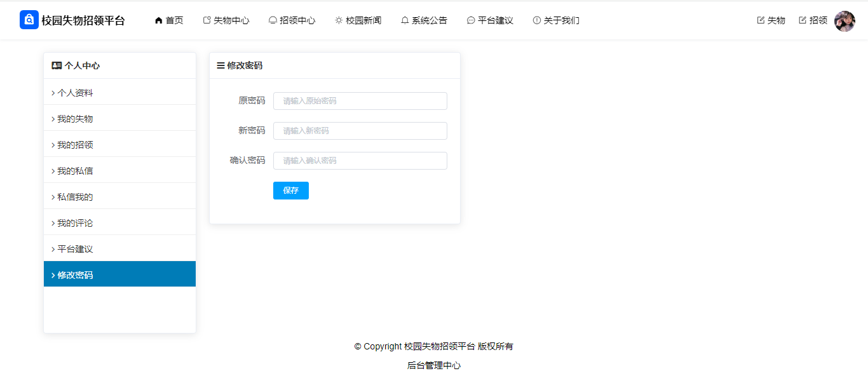The height and width of the screenshot is (385, 868).
Task: Click the 招领 post link at top right
Action: (x=813, y=20)
